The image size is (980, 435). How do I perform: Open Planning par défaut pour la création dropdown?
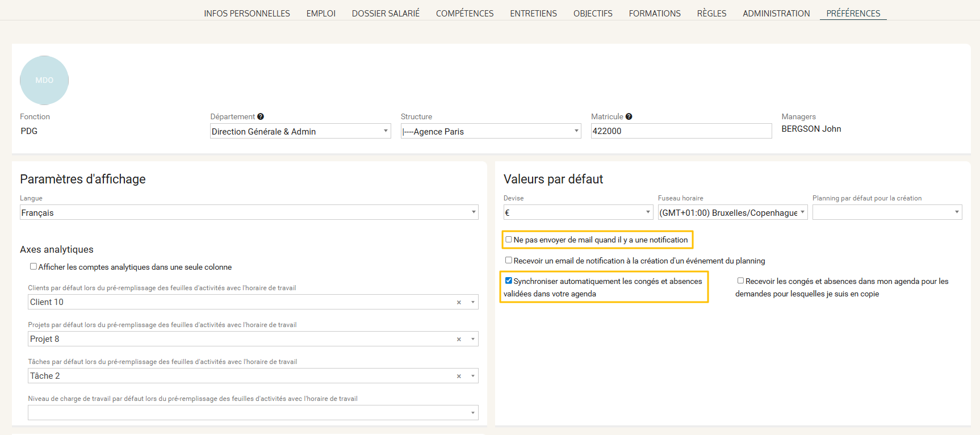886,212
